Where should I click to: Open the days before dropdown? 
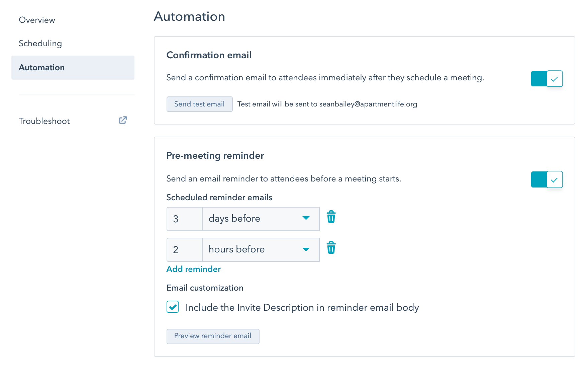261,219
